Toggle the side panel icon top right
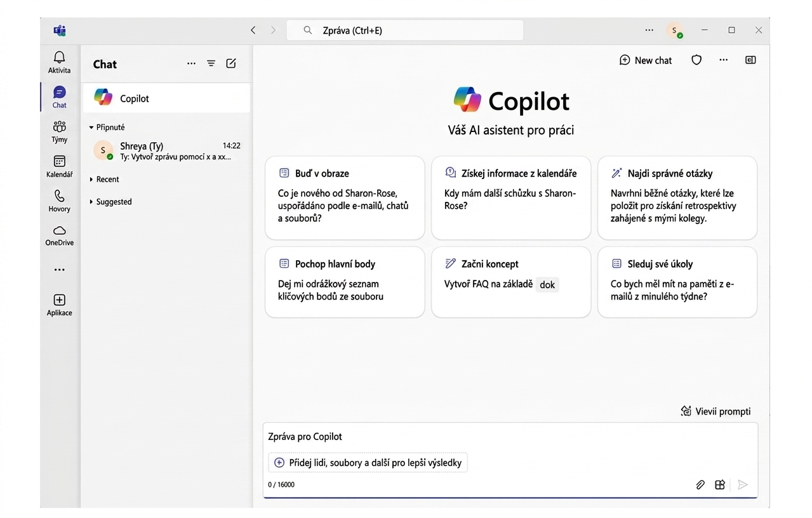This screenshot has height=518, width=812. click(750, 60)
